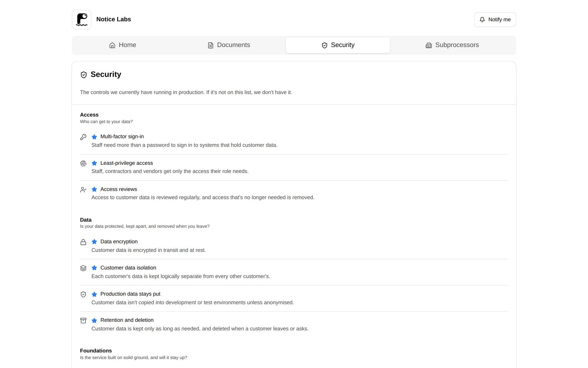Click the Security page heading
The image size is (588, 368).
(x=106, y=74)
